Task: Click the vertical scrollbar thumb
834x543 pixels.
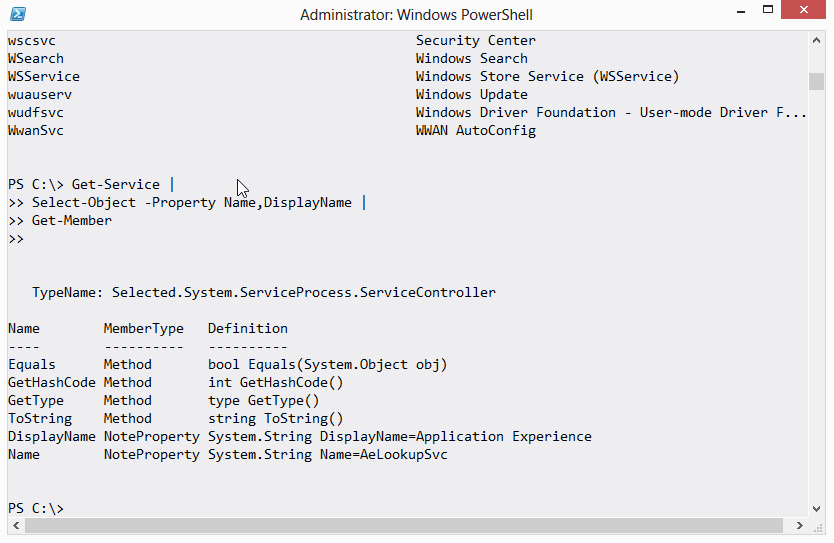Action: coord(817,81)
